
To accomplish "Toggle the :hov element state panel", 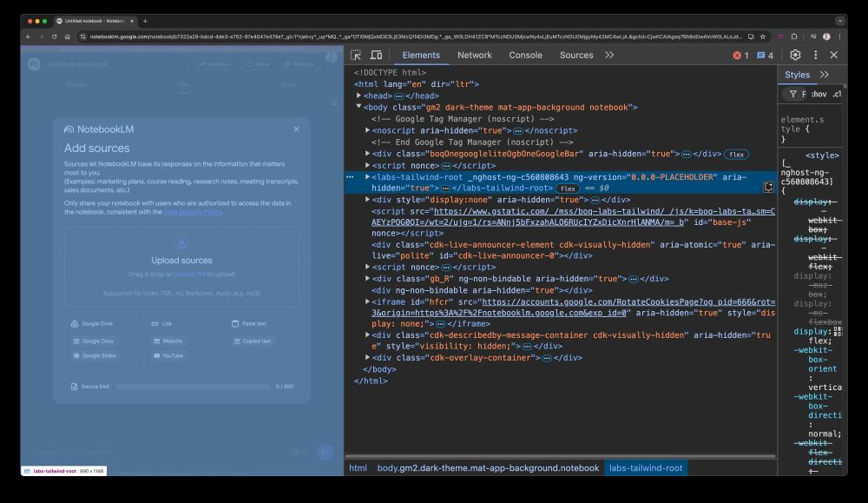I will 819,94.
